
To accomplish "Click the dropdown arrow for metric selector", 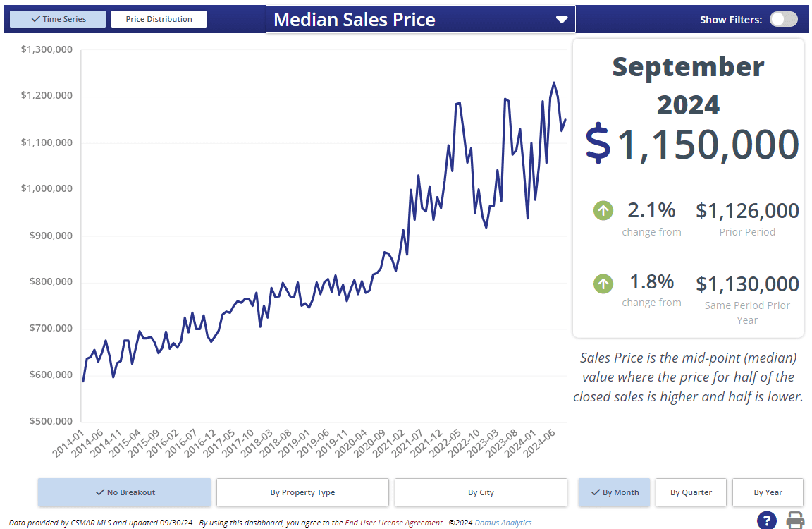I will [562, 20].
